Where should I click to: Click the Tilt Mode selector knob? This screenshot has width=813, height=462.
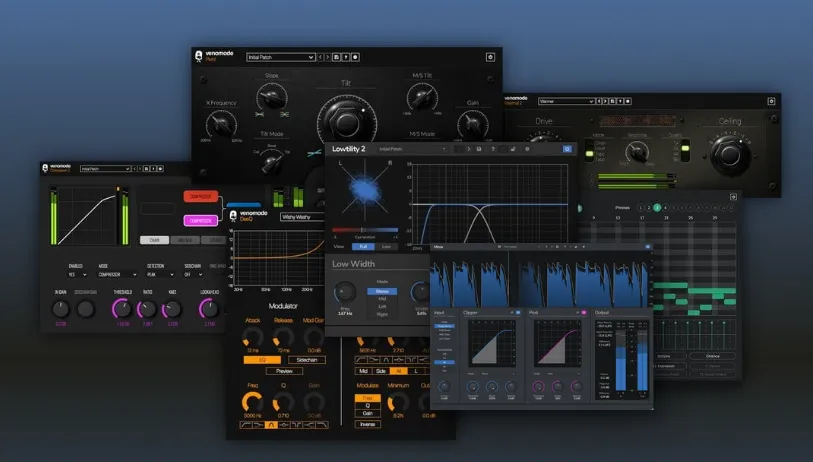click(x=271, y=163)
